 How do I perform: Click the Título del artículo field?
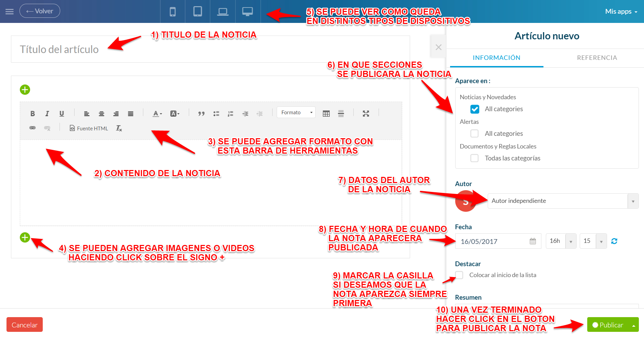pos(210,49)
